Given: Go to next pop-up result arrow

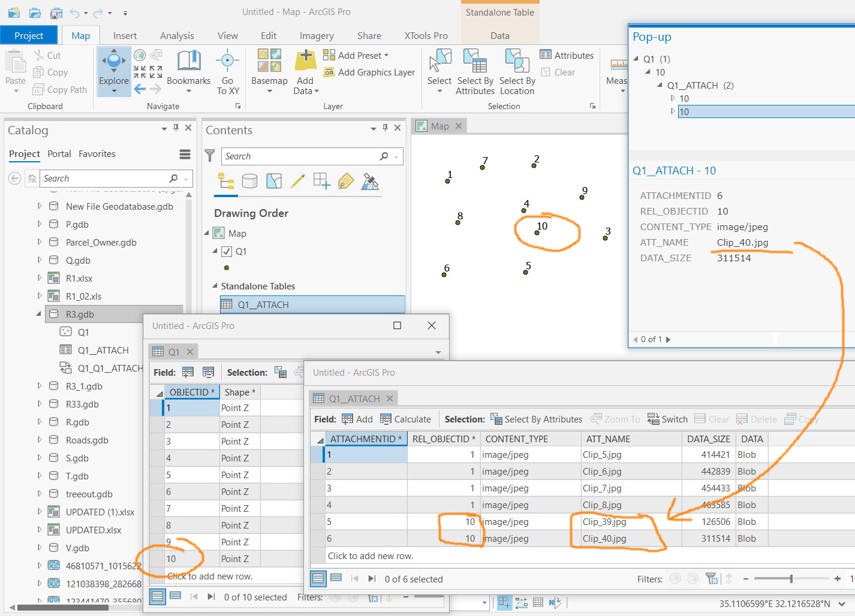Looking at the screenshot, I should click(669, 339).
